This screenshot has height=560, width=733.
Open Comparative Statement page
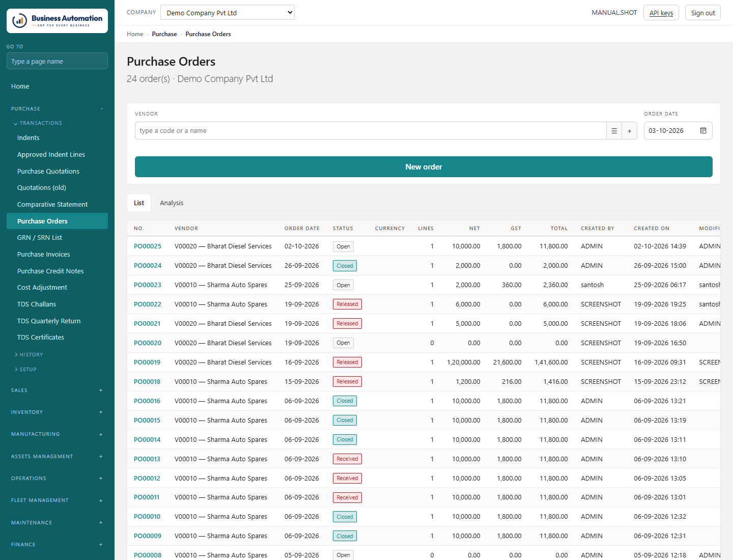click(x=57, y=205)
